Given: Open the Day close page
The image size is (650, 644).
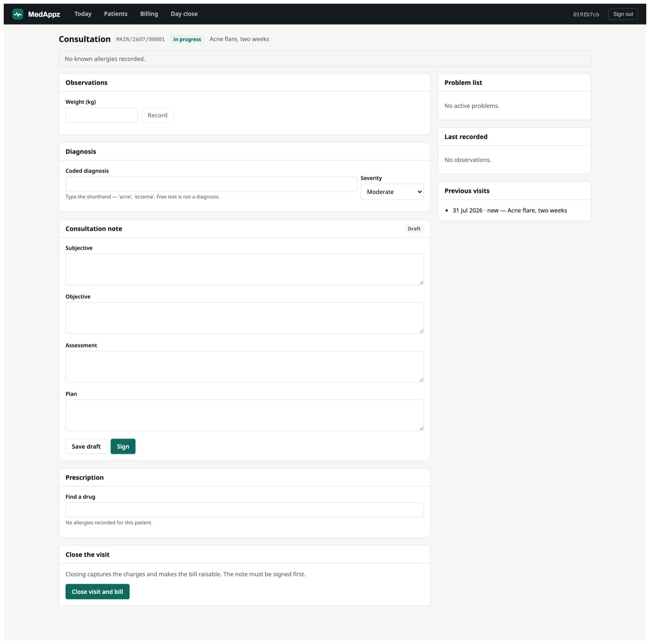Looking at the screenshot, I should [184, 14].
